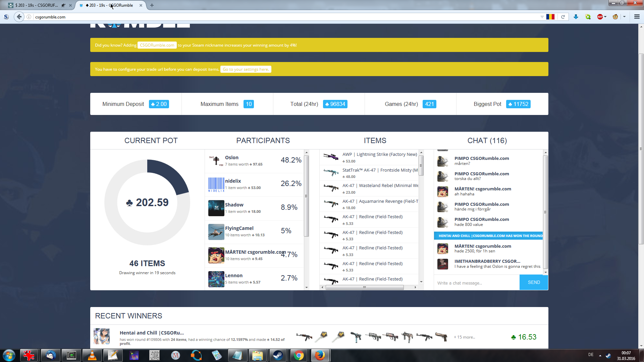Open a new browser tab
This screenshot has height=362, width=644.
[152, 5]
